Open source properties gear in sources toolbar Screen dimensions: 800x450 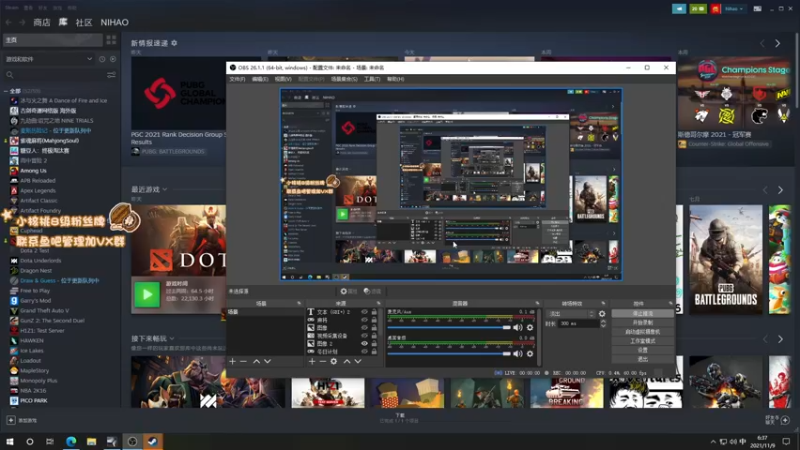[x=334, y=361]
